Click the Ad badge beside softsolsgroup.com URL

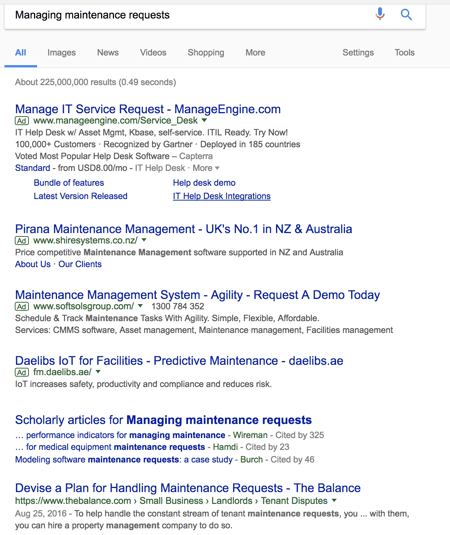tap(22, 306)
